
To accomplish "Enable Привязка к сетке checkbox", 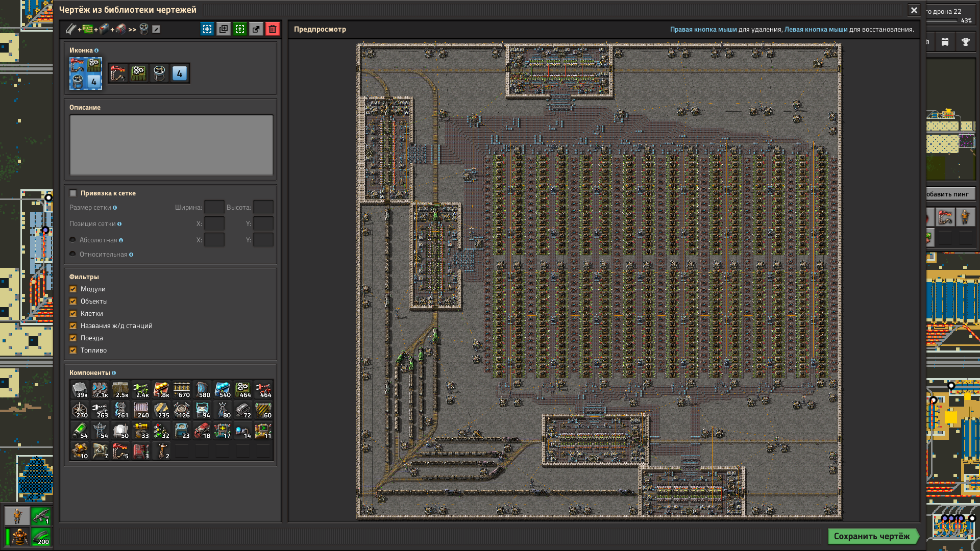I will point(73,193).
